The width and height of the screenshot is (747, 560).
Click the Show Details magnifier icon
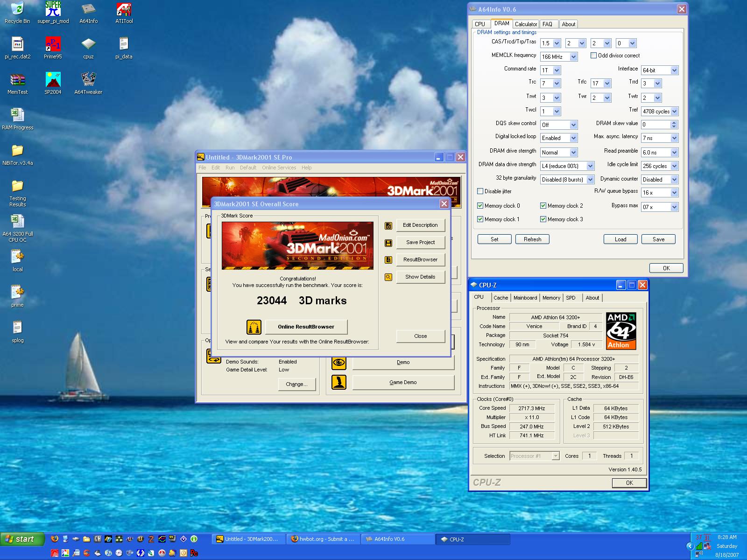pos(388,277)
